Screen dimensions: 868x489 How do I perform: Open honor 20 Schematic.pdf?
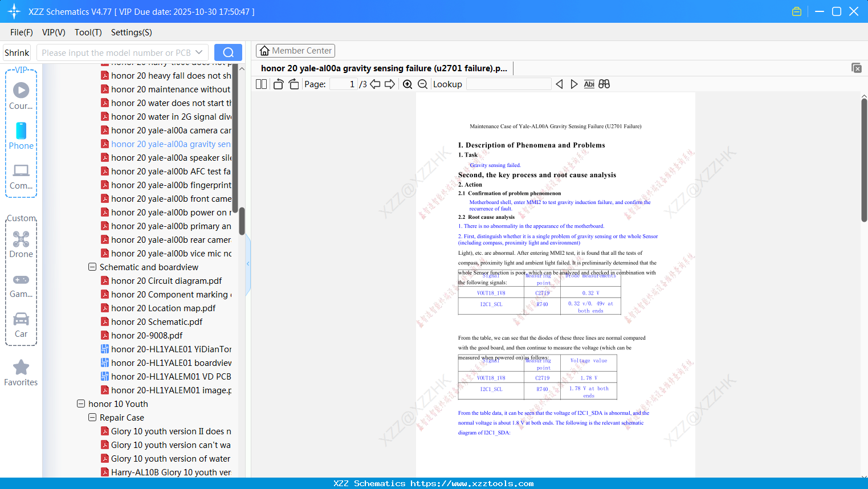click(157, 321)
